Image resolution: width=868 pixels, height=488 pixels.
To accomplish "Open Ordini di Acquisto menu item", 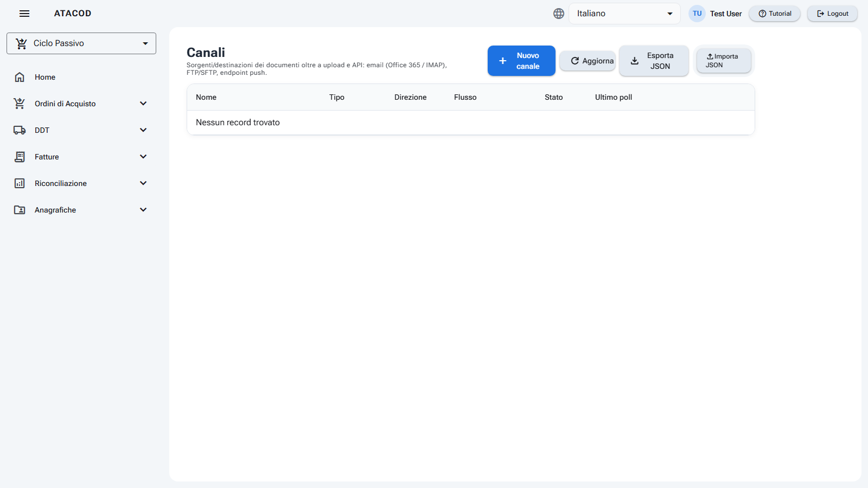I will (81, 104).
